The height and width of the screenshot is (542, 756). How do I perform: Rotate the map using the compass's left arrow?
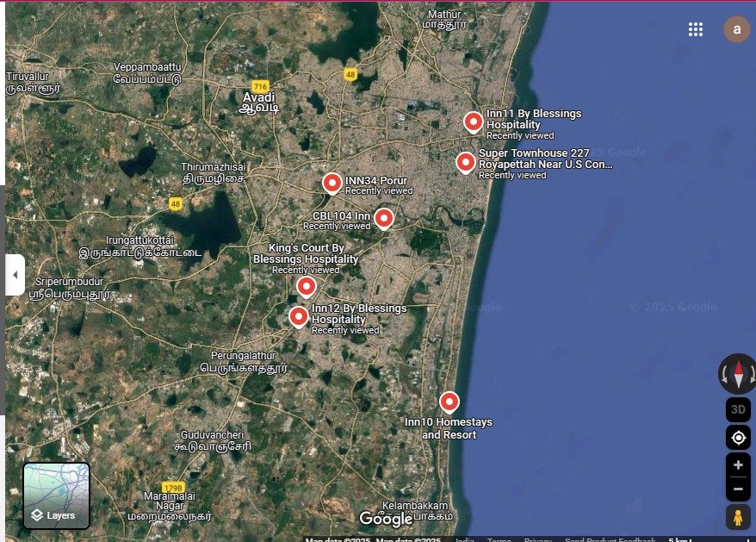[725, 374]
